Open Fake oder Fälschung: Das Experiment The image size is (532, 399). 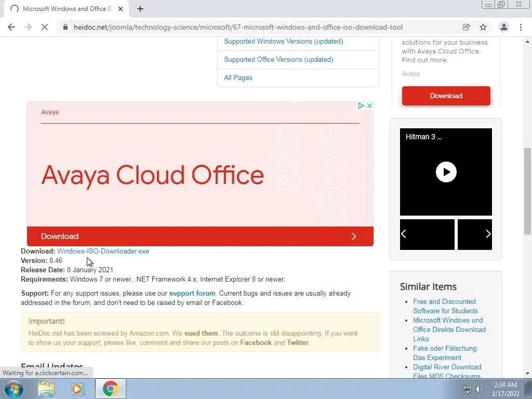point(445,353)
